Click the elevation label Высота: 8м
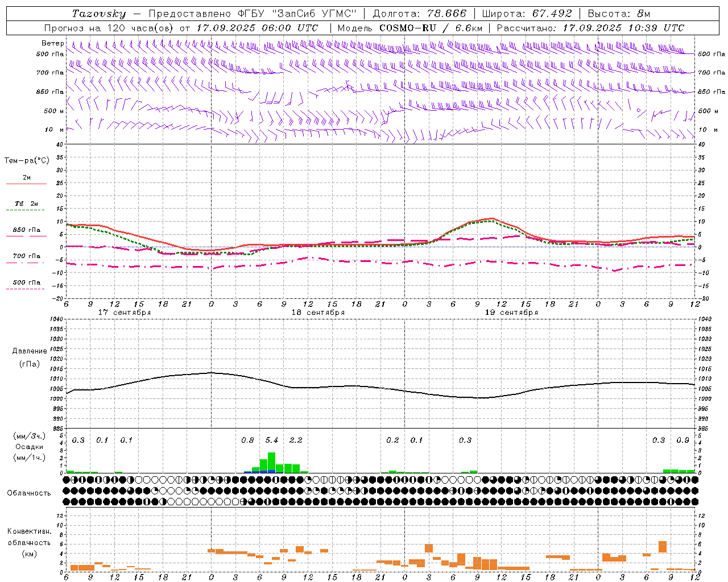The width and height of the screenshot is (728, 582). tap(619, 14)
